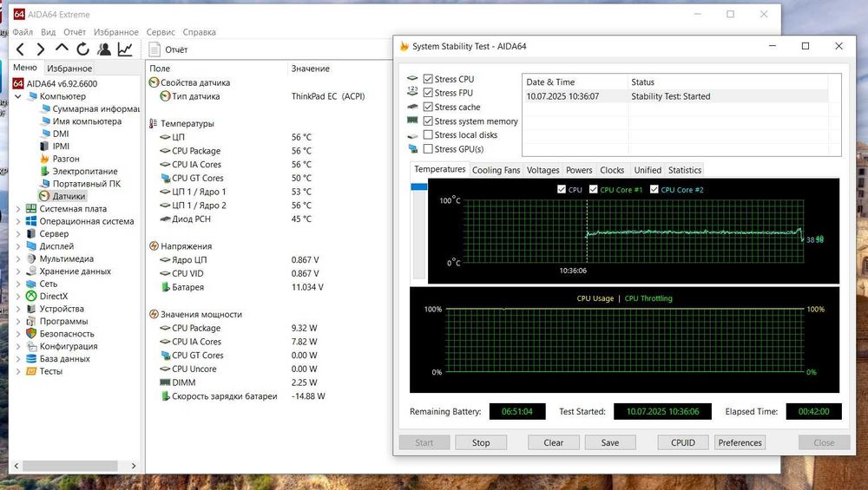The height and width of the screenshot is (490, 868).
Task: Open the Сервис menu
Action: 161,32
